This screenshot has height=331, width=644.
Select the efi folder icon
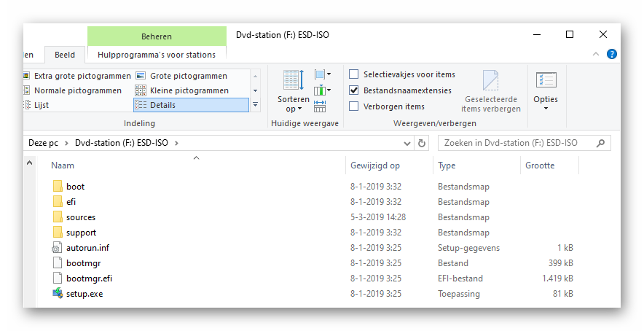point(58,201)
